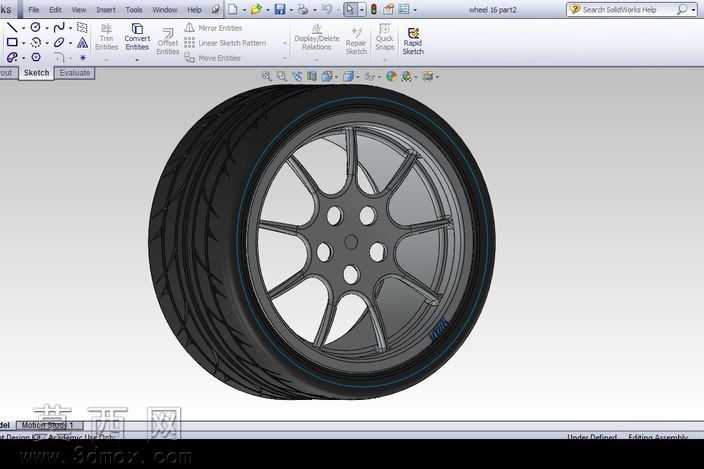
Task: Open the Help menu
Action: pos(194,9)
